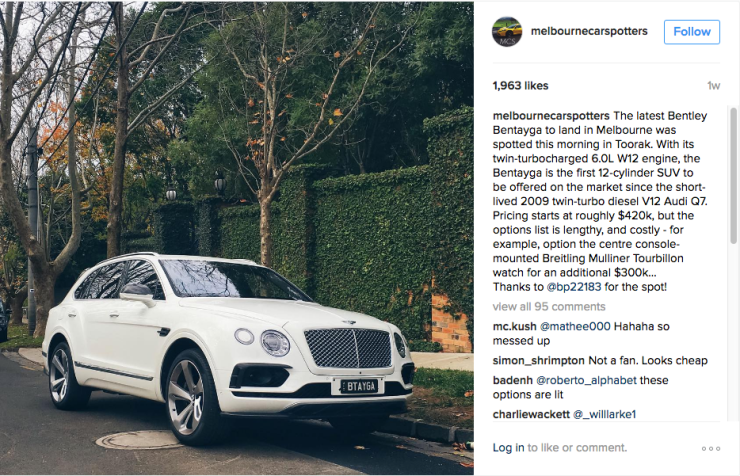Click the comments scrollbar thumb
Image resolution: width=740 pixels, height=476 pixels.
pos(733,175)
